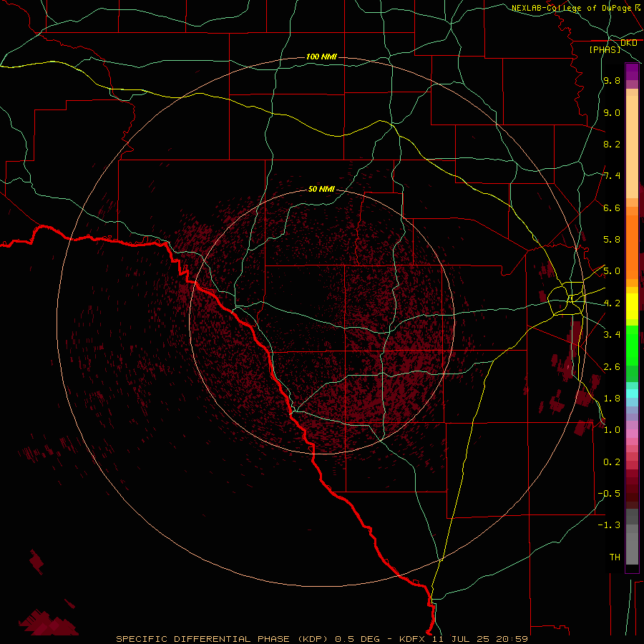Screen dimensions: 644x644
Task: Click the 1.8 scale value
Action: [x=612, y=398]
